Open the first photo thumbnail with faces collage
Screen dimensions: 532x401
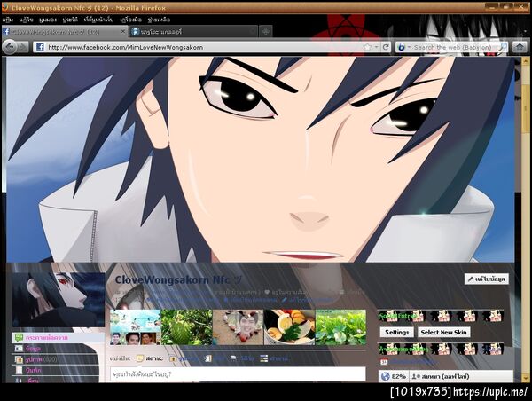(x=136, y=327)
